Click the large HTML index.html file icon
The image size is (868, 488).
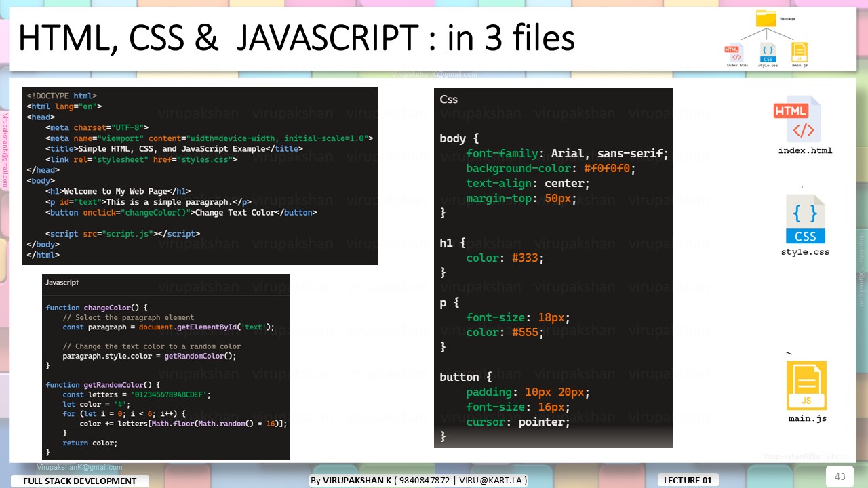point(798,119)
